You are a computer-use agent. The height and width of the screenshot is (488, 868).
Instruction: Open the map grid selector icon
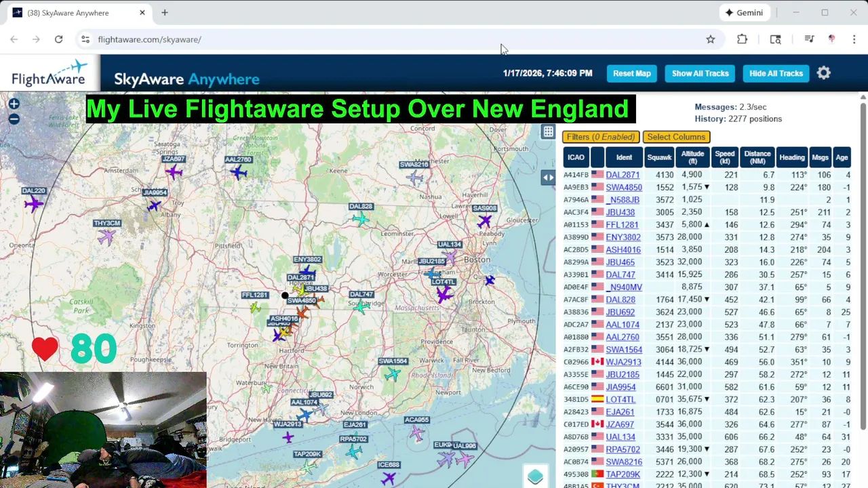click(x=548, y=132)
